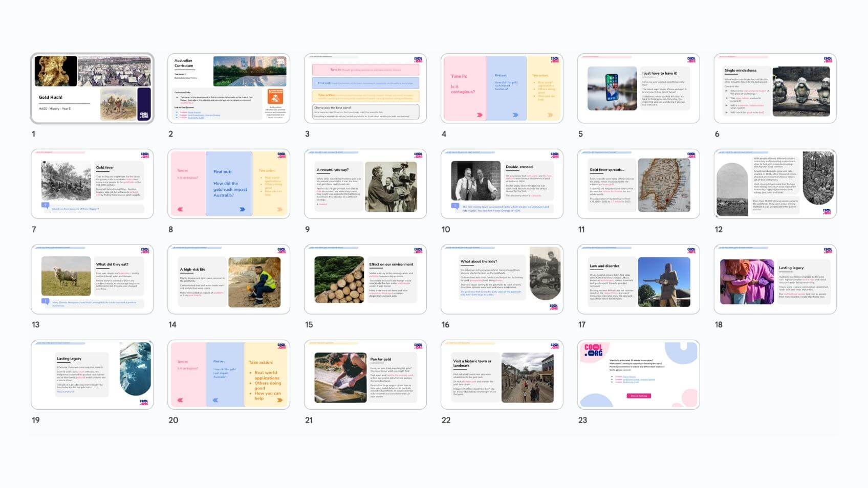Select the 'Law and disorder' slide

tap(638, 279)
